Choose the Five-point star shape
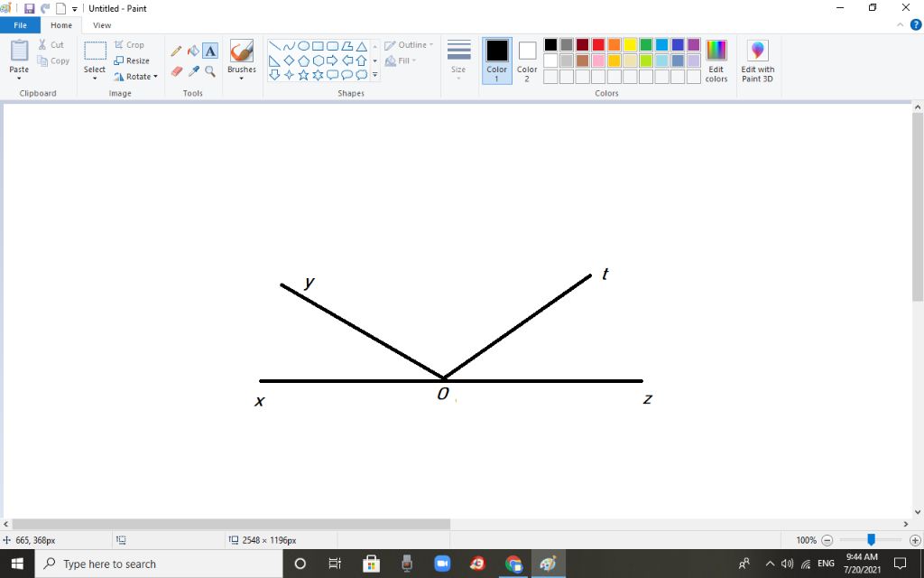The width and height of the screenshot is (924, 578). pos(303,75)
